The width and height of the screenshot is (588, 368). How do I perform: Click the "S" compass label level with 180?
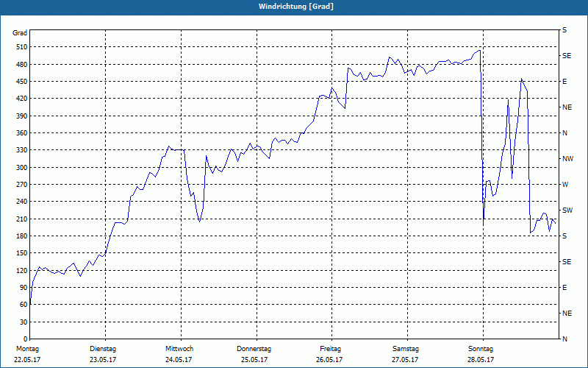point(564,236)
